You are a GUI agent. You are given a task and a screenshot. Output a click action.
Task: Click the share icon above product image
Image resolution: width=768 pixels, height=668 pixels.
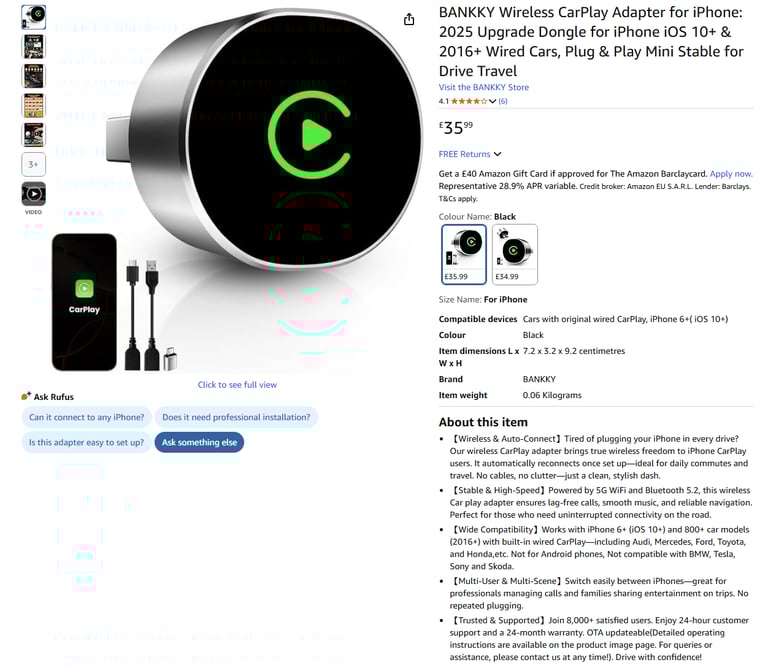point(408,20)
